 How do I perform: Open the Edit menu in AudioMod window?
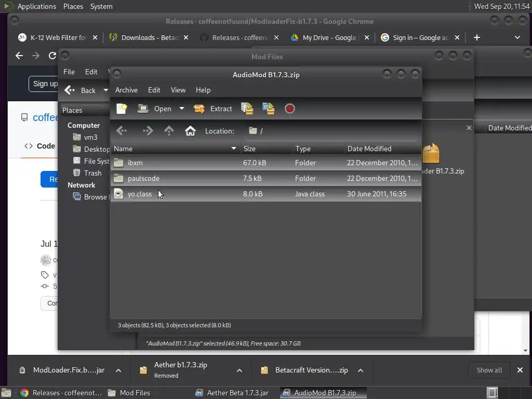point(154,90)
